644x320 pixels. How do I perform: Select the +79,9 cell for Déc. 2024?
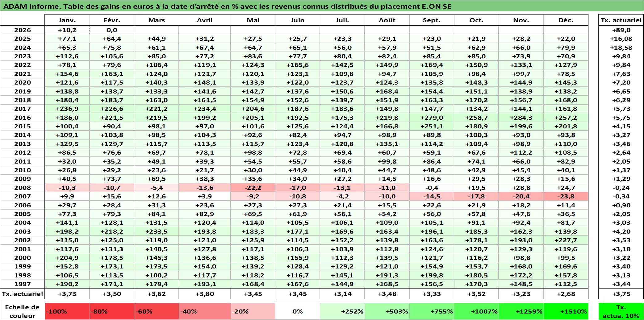point(566,48)
